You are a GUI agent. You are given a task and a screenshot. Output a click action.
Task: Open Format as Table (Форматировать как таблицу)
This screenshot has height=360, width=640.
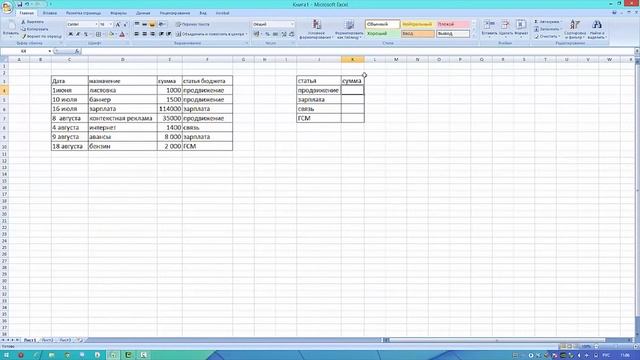349,29
